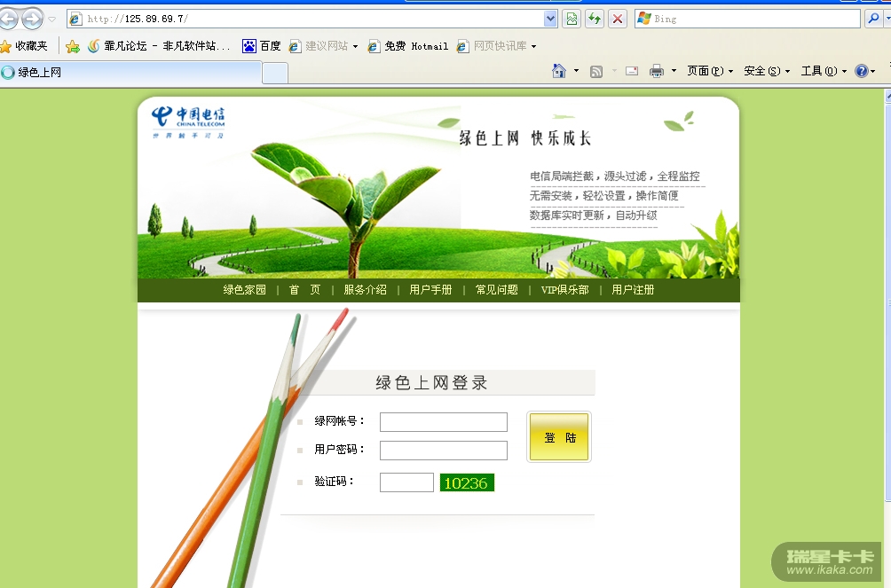Open the 工具(O) menu
The width and height of the screenshot is (891, 588).
824,71
